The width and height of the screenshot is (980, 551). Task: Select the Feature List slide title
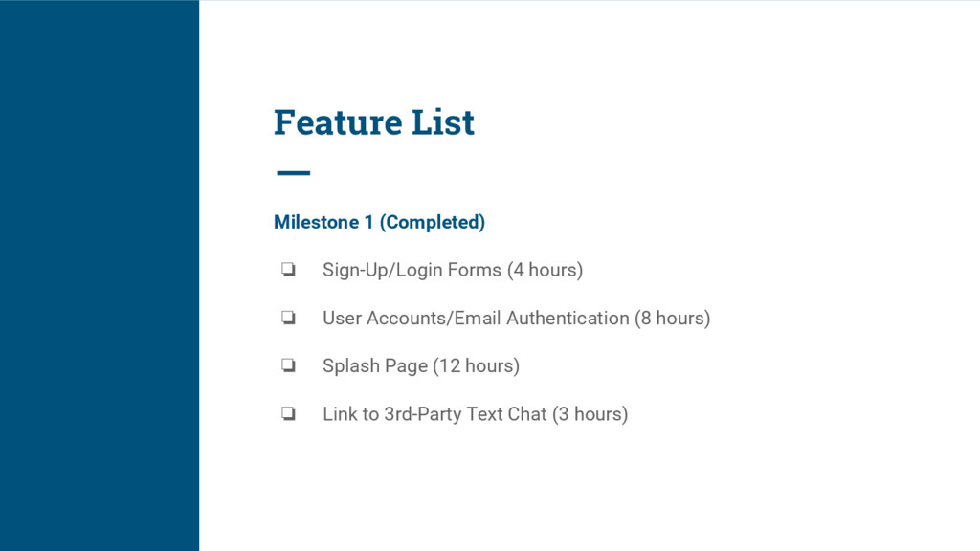point(373,122)
